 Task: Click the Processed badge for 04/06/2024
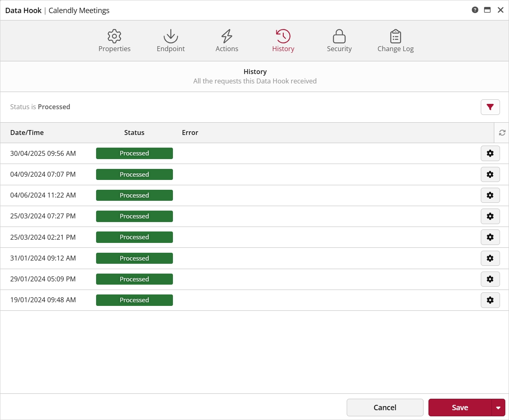(x=135, y=195)
